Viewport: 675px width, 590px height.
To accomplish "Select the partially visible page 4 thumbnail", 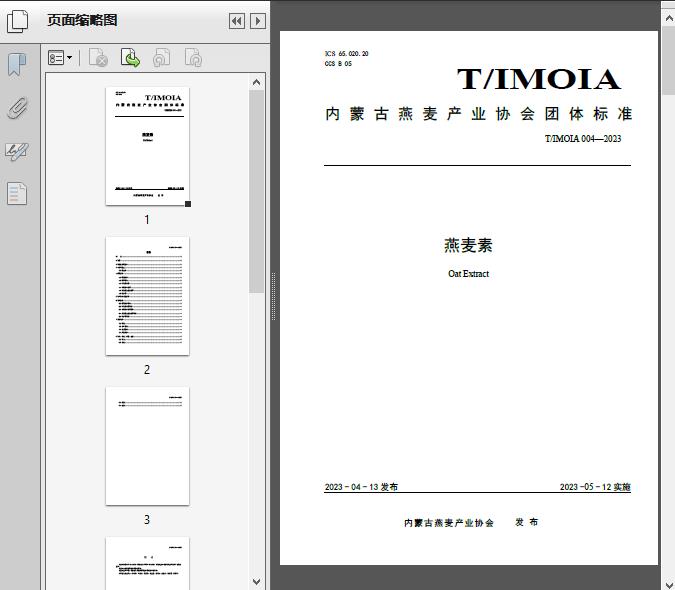I will pyautogui.click(x=147, y=563).
